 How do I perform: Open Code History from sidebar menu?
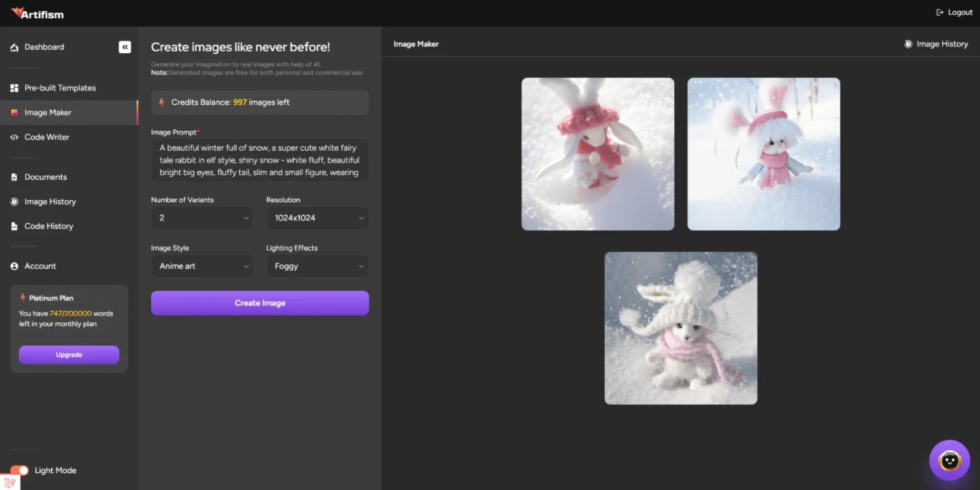pos(48,226)
